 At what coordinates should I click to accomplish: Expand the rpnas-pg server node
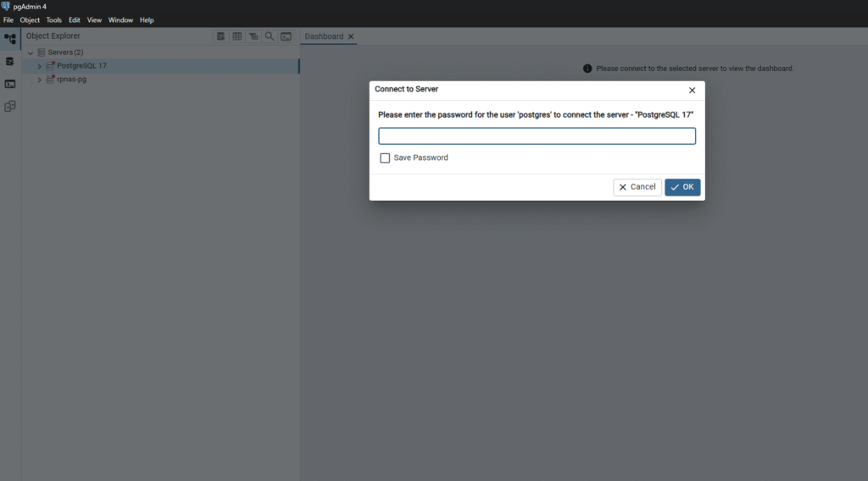[x=39, y=80]
